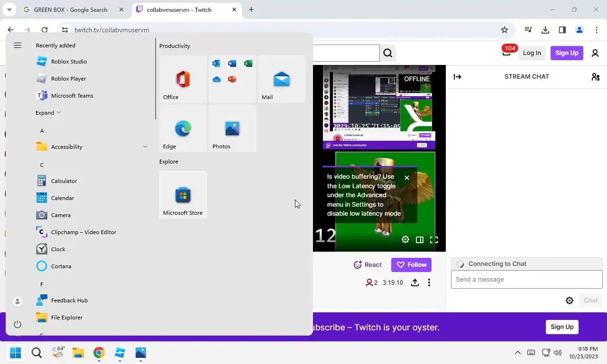Open chat community users list

pos(596,77)
